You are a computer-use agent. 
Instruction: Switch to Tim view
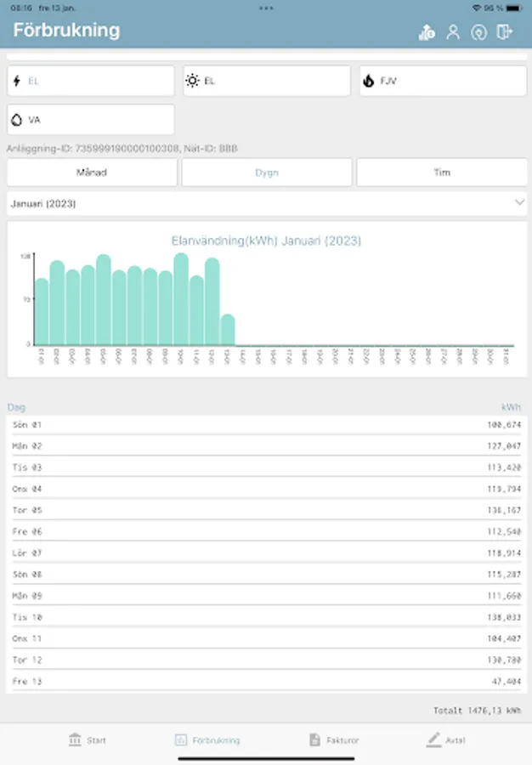(x=442, y=173)
